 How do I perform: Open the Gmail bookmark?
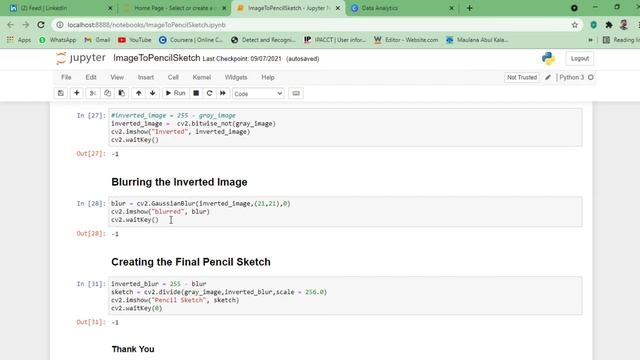coord(97,40)
